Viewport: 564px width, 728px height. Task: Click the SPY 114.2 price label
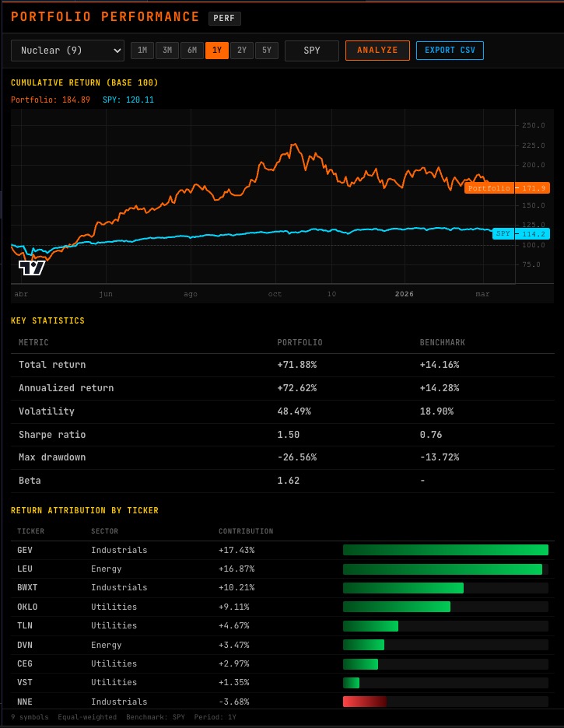[x=521, y=233]
